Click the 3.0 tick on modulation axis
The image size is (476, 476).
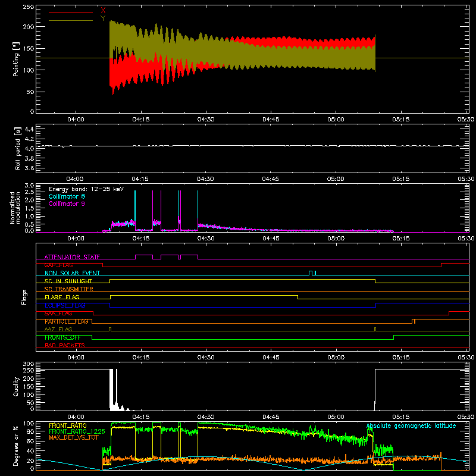[29, 186]
